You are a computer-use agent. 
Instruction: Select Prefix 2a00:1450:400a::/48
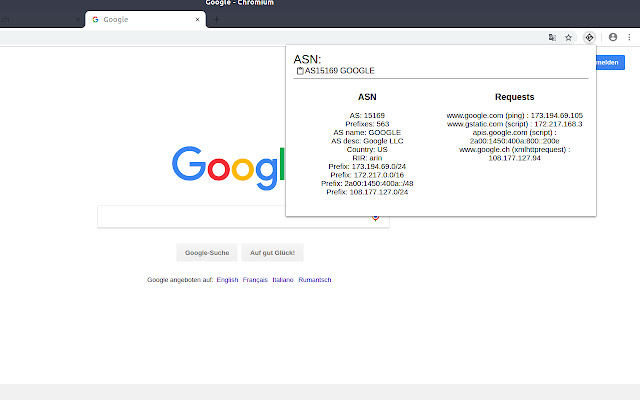pos(367,184)
